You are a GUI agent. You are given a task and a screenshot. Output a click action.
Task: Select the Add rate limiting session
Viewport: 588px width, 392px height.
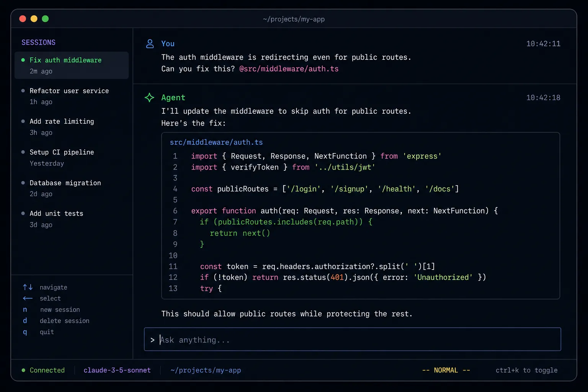[x=72, y=127]
